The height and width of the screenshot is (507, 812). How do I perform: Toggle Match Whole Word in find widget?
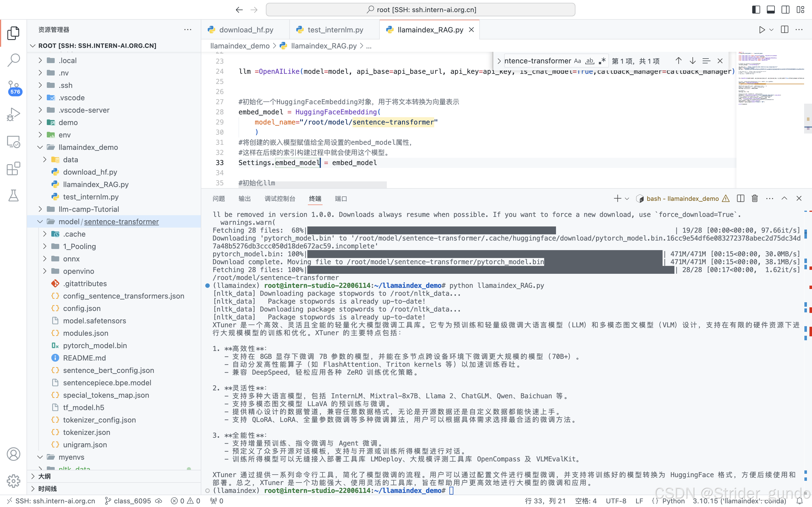click(590, 61)
